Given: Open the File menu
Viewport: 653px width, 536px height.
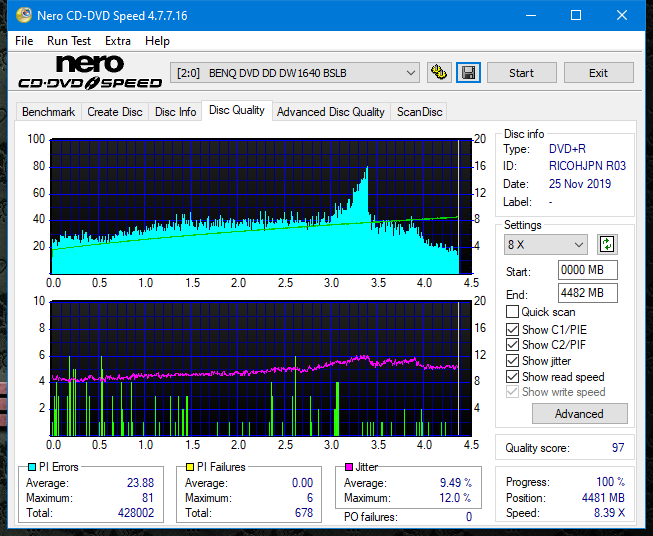Looking at the screenshot, I should (x=24, y=41).
